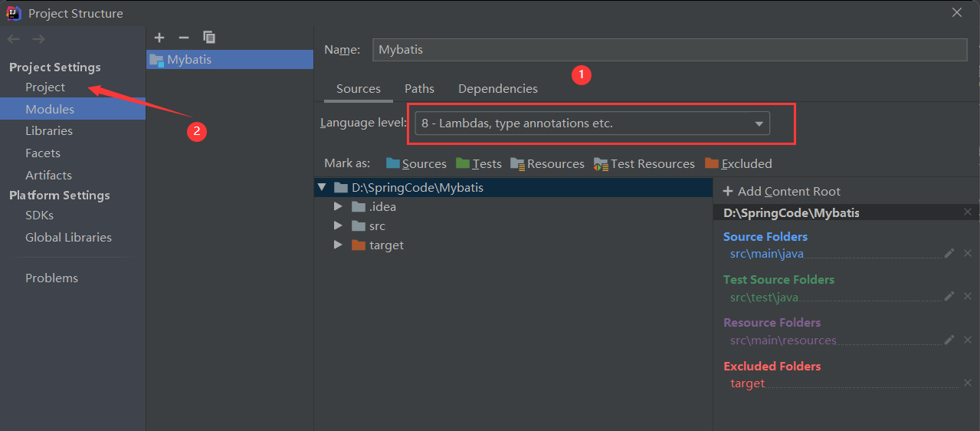
Task: Click the remove module minus icon
Action: pos(183,38)
